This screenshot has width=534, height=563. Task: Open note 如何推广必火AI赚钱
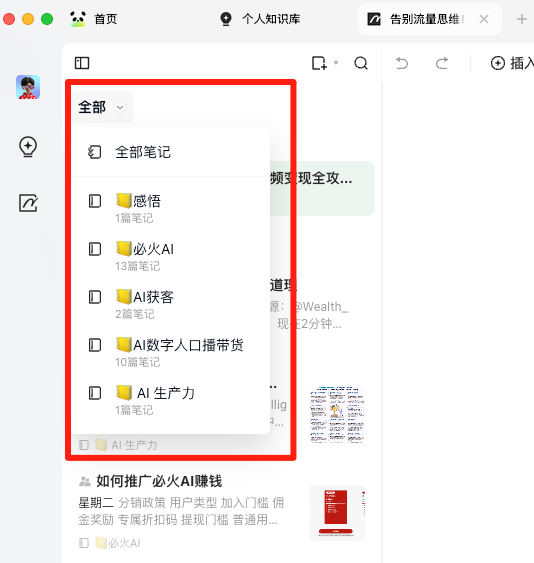[159, 481]
